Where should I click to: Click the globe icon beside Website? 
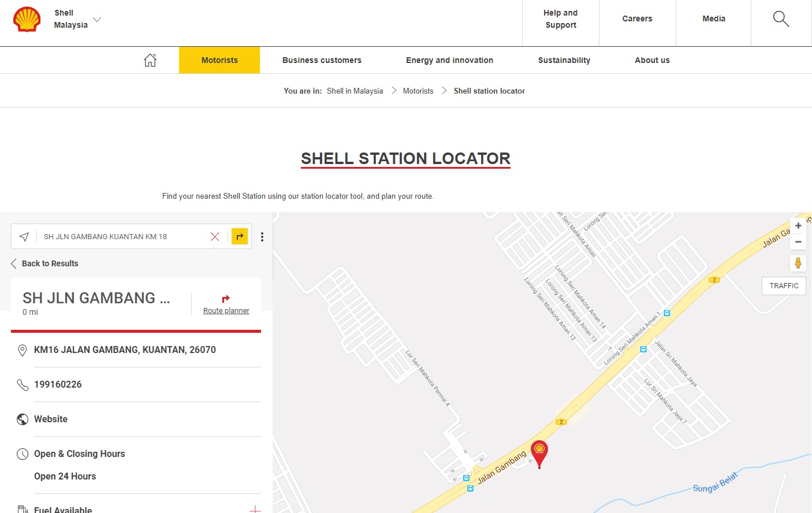point(23,419)
